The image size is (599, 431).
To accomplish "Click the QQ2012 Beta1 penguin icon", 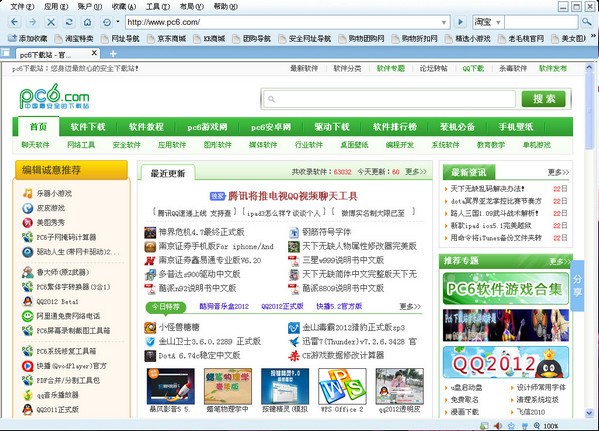I will (28, 301).
